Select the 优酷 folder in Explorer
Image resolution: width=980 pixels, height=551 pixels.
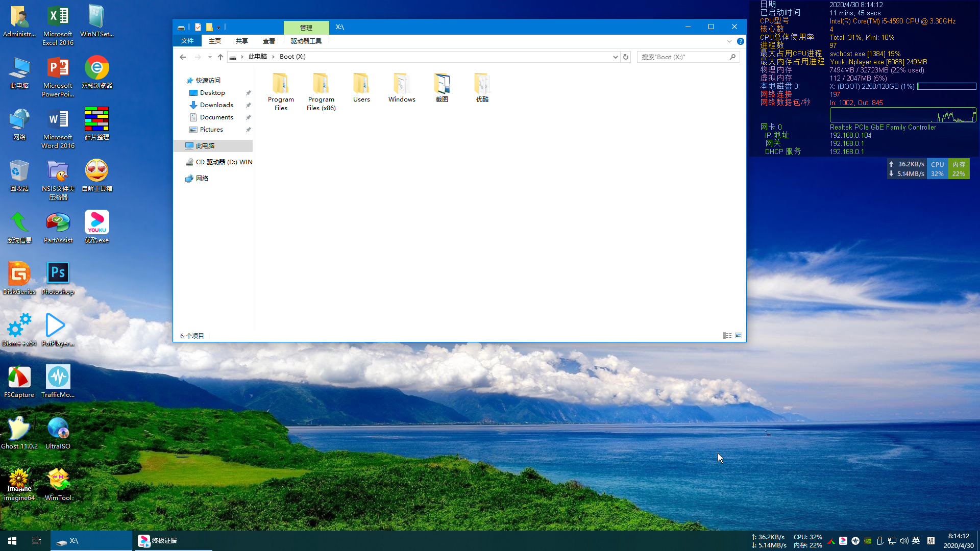coord(482,88)
